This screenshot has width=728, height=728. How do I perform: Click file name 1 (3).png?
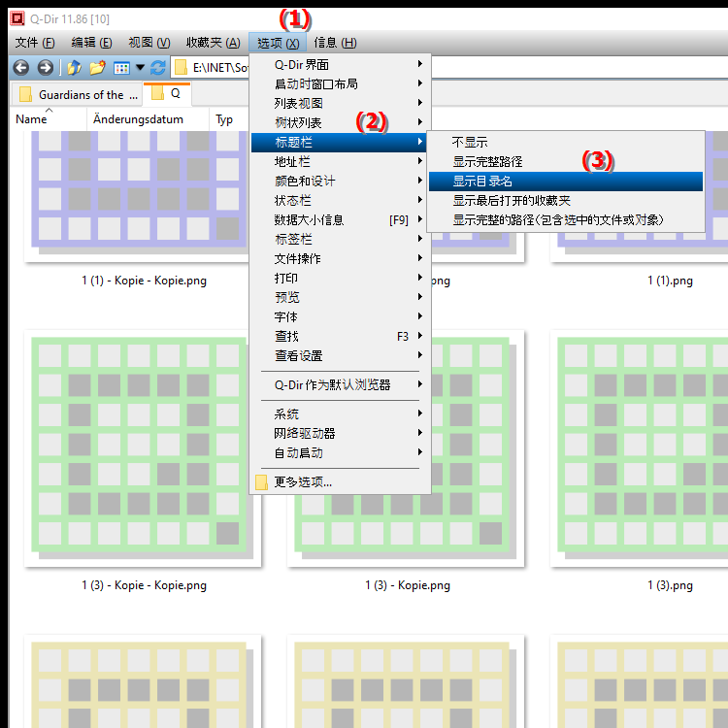tap(670, 585)
